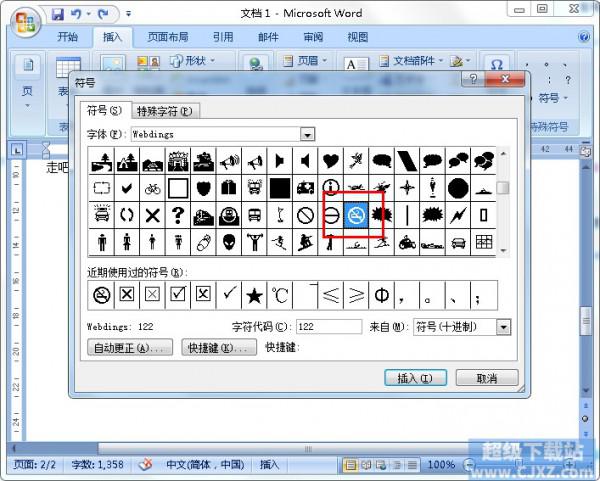Select the bus symbol

254,215
